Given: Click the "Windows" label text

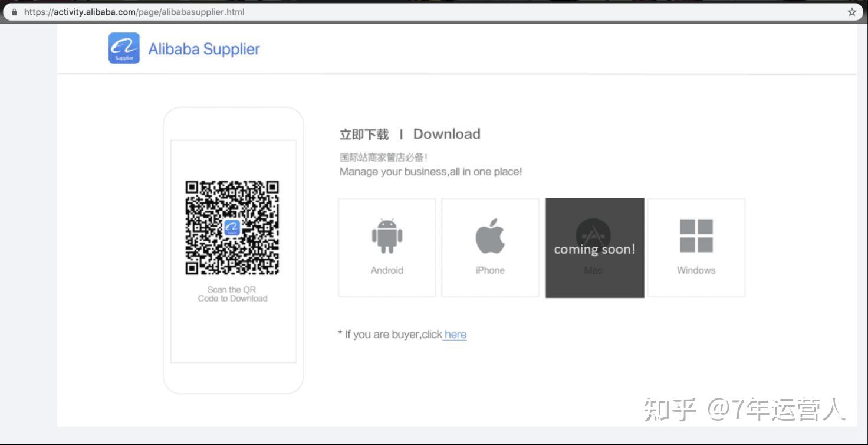Looking at the screenshot, I should (696, 270).
